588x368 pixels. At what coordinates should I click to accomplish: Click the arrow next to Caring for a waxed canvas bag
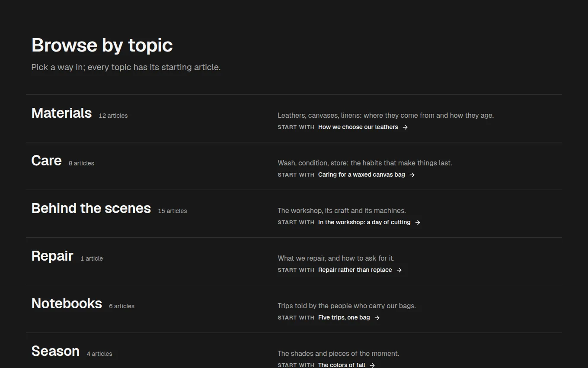(x=412, y=175)
